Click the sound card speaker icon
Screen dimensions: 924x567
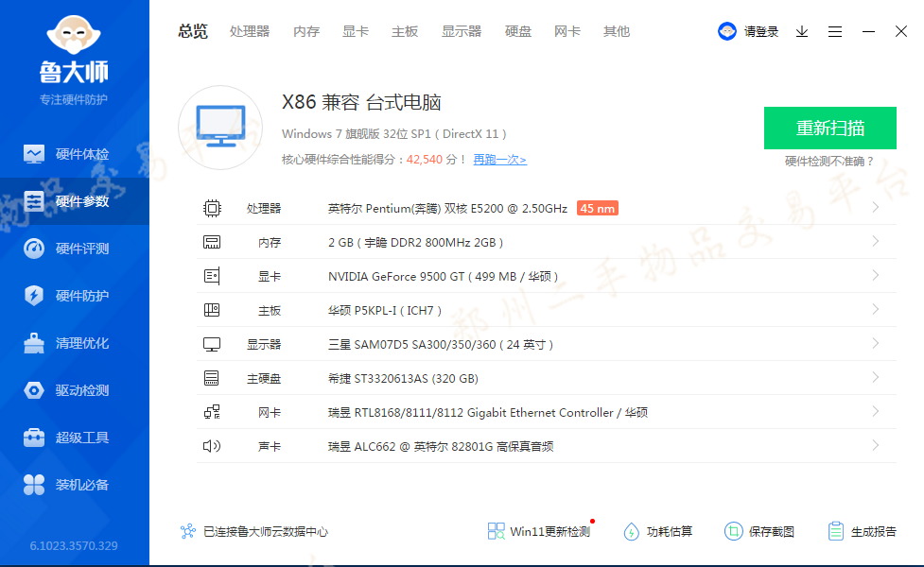pyautogui.click(x=212, y=446)
